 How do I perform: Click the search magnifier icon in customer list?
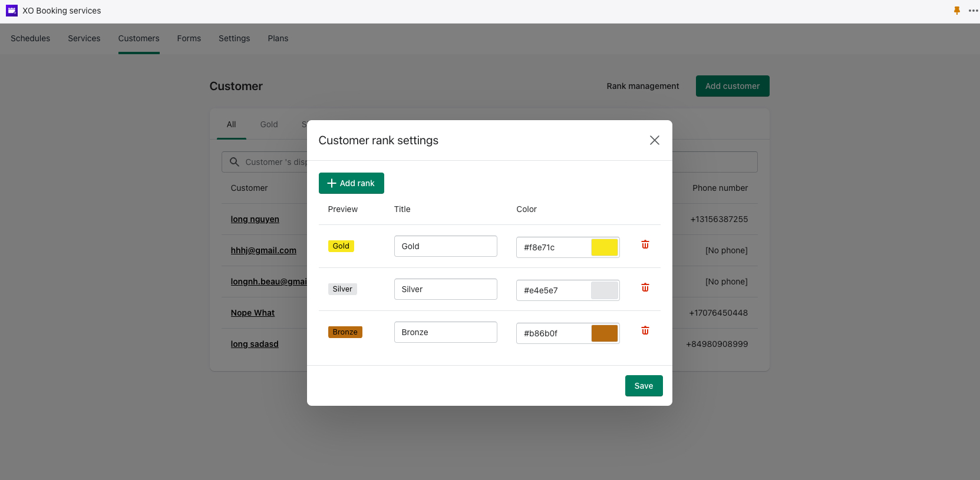234,162
